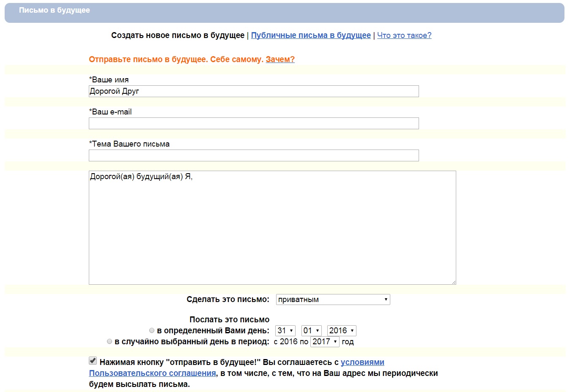Place cursor in the letter body textarea
Viewport: 578px width, 392px height.
[272, 228]
